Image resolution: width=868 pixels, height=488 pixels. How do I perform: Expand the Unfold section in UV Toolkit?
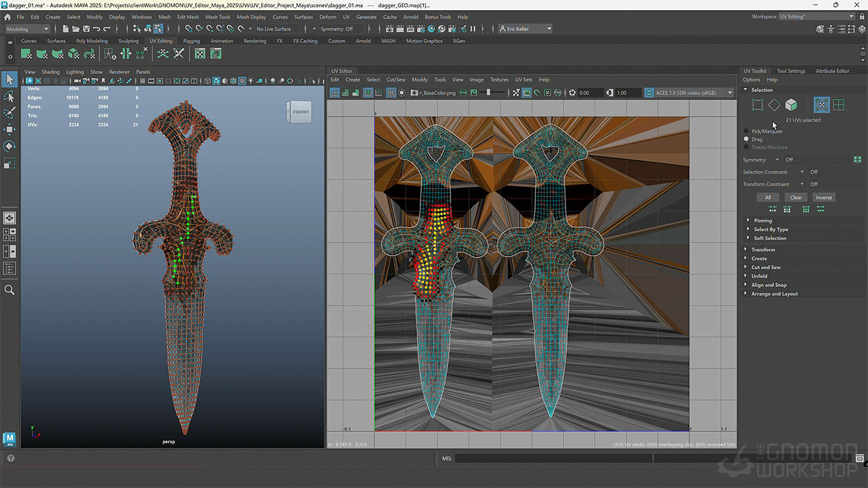click(x=759, y=277)
